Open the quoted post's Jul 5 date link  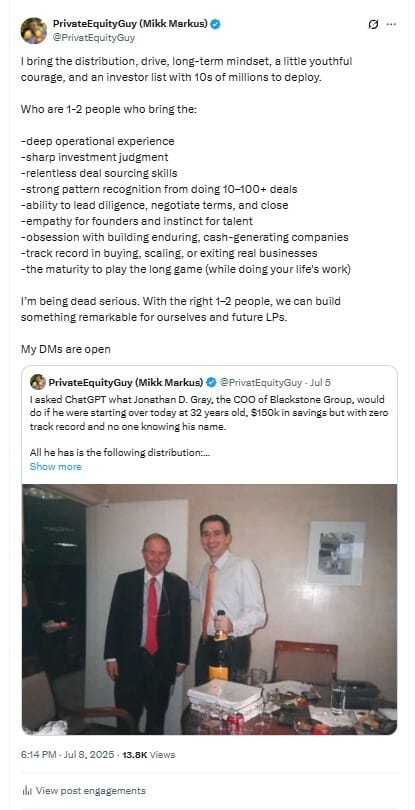[319, 382]
